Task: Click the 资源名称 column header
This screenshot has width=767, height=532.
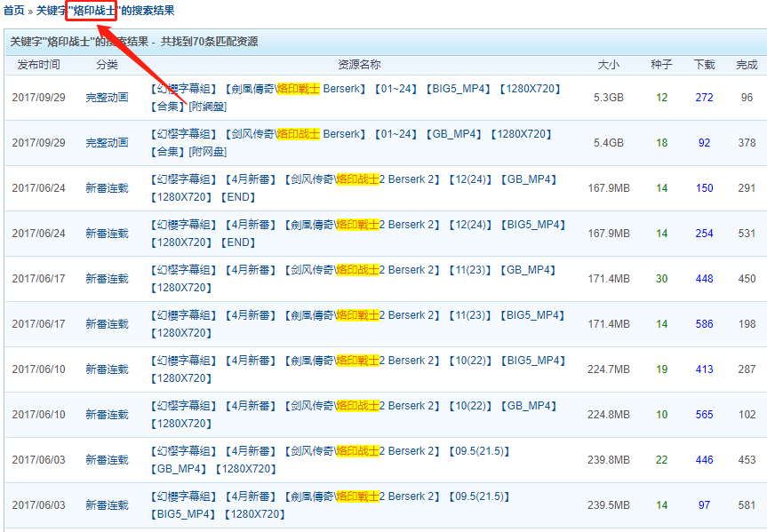Action: (x=359, y=65)
